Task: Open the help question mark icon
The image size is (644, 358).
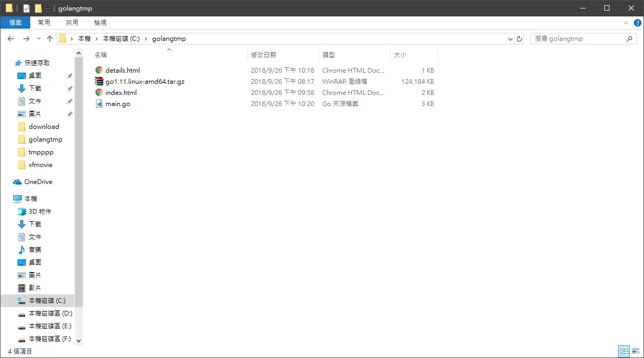Action: (x=638, y=23)
